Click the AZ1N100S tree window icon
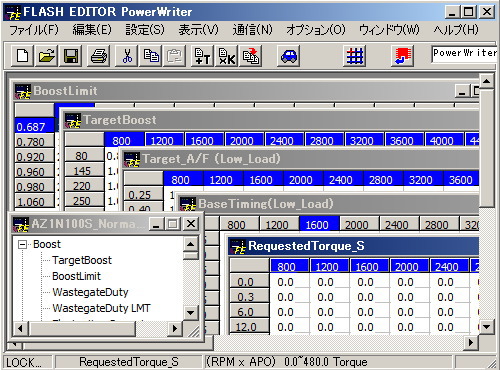500x370 pixels. [21, 224]
